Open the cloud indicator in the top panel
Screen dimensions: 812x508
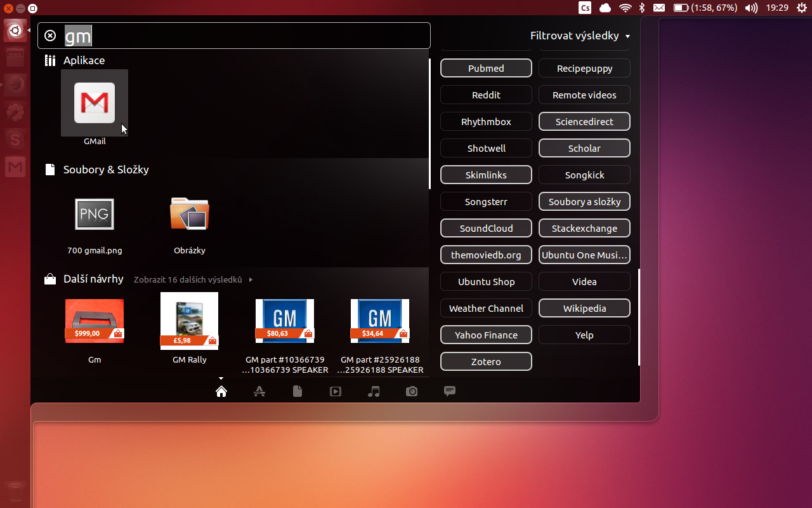[x=605, y=8]
